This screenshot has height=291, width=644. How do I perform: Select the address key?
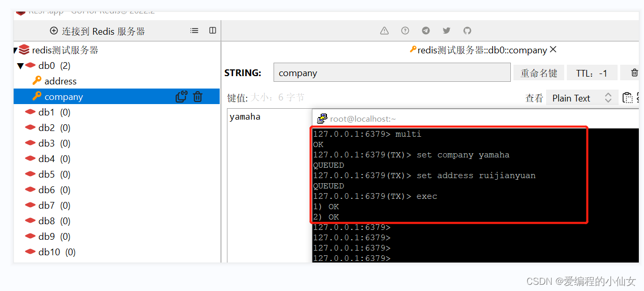60,81
